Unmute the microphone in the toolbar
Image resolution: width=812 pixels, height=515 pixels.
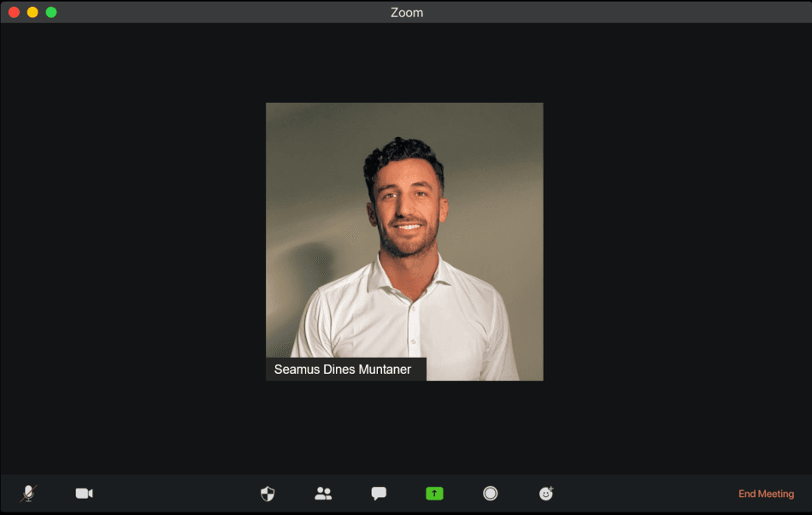pyautogui.click(x=29, y=494)
